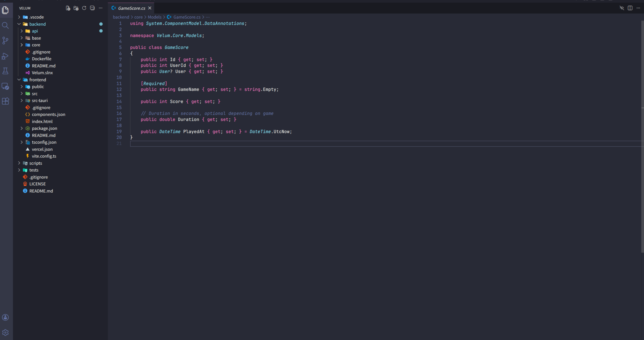Create a new file with the New File icon

(x=68, y=8)
